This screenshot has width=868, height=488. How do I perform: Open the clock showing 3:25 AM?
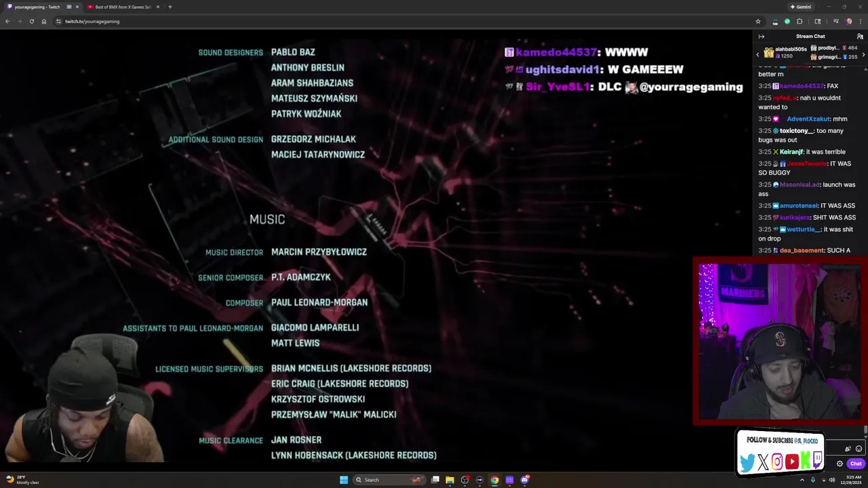coord(850,480)
